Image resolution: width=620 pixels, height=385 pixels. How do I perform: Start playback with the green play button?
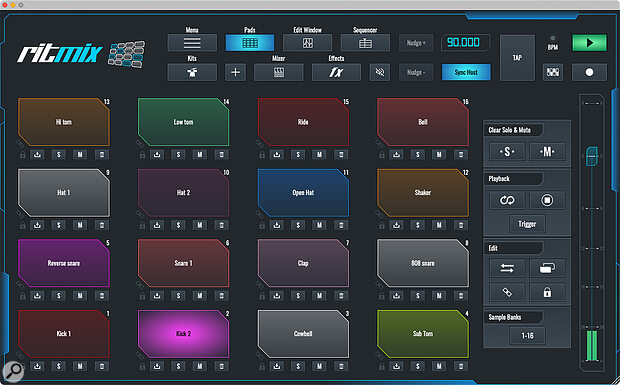click(589, 43)
